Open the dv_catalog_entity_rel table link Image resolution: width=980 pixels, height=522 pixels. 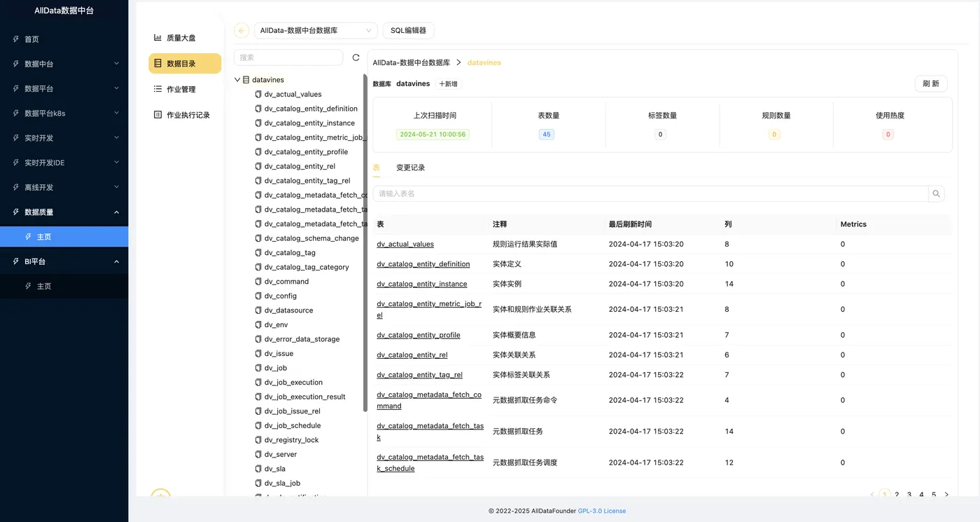pyautogui.click(x=412, y=355)
